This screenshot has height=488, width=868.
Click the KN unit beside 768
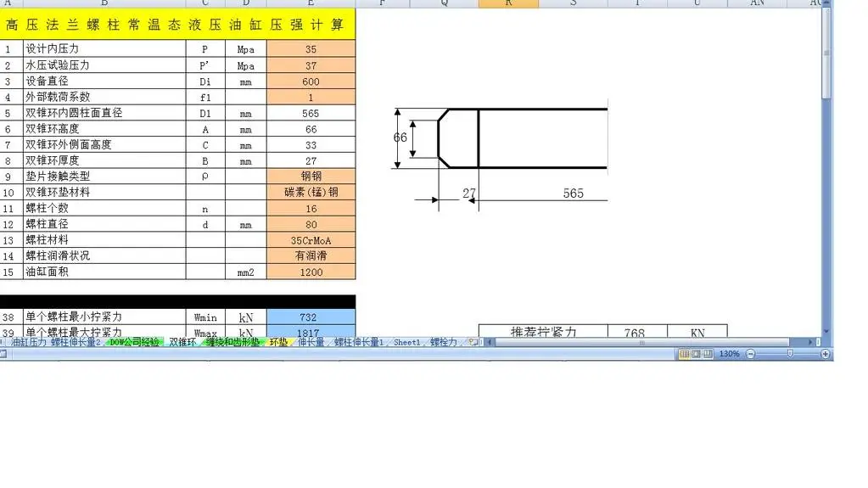coord(697,332)
